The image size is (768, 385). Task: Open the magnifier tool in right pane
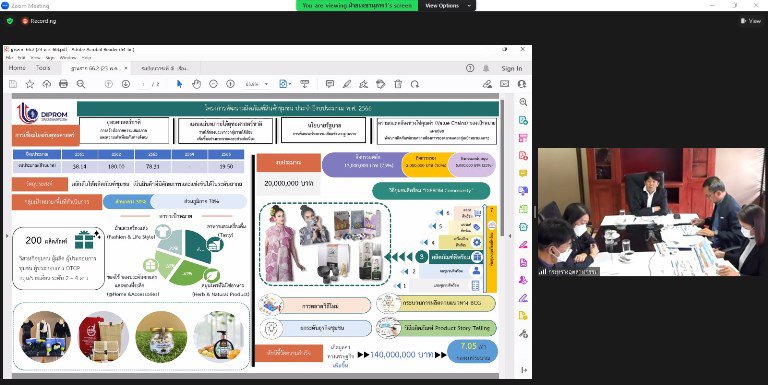point(523,102)
